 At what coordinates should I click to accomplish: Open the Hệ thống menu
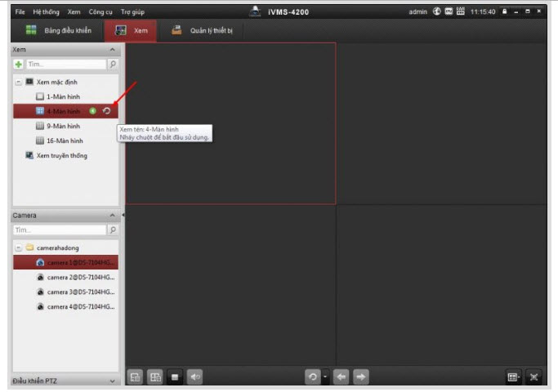[46, 11]
